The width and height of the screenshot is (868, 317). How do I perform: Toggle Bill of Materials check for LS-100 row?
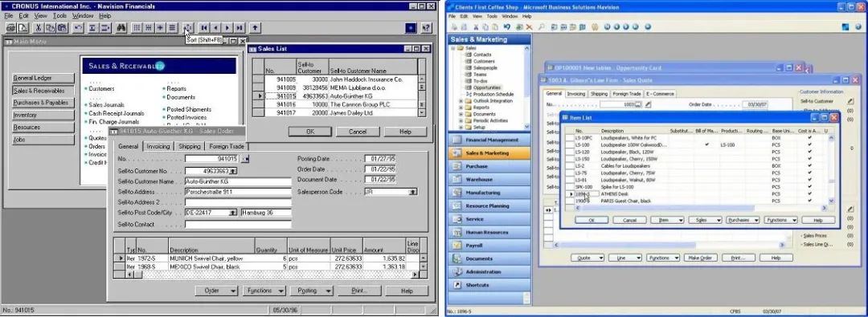click(x=707, y=145)
